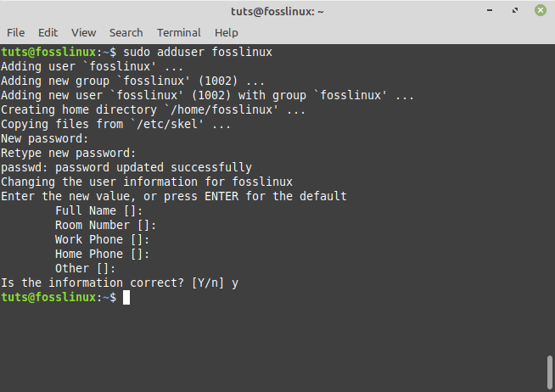The height and width of the screenshot is (392, 555).
Task: Click the vertical scrollbar thumb
Action: (x=550, y=371)
